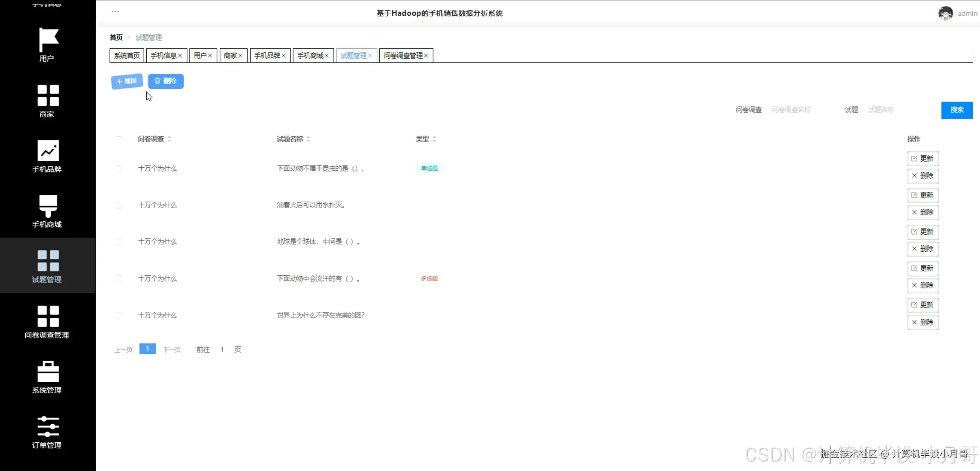Viewport: 980px width, 471px height.
Task: Open 商家 grid icon in sidebar
Action: 48,95
